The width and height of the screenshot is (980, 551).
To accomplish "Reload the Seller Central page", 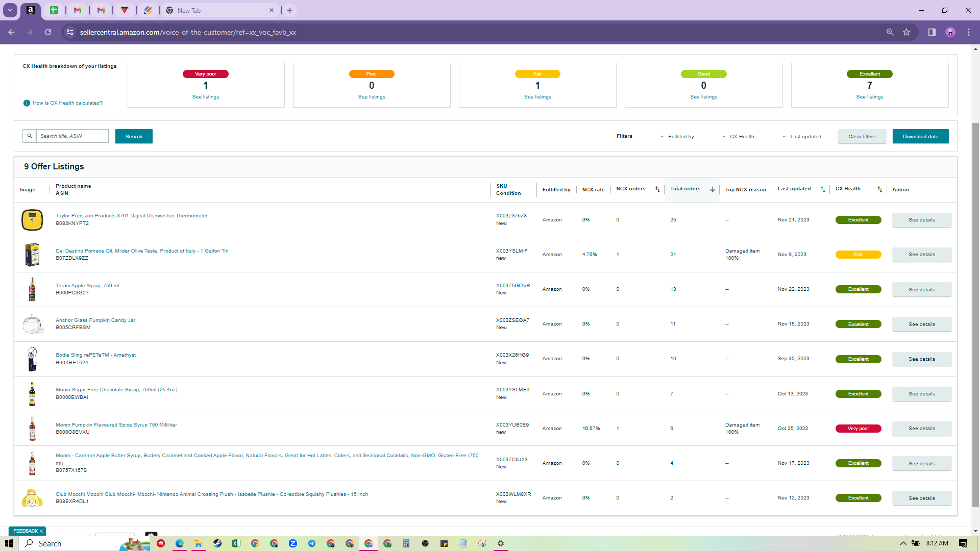I will 48,32.
